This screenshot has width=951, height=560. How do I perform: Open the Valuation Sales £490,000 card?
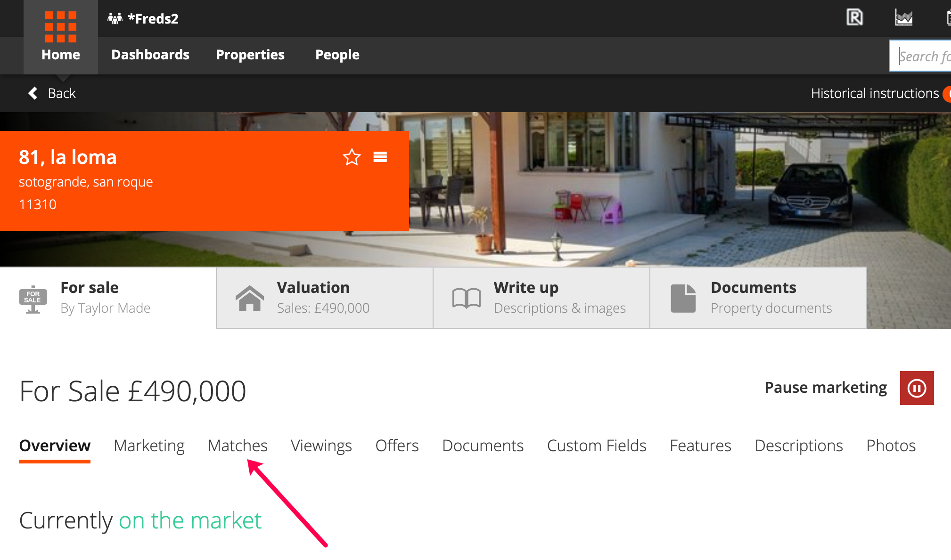tap(325, 298)
